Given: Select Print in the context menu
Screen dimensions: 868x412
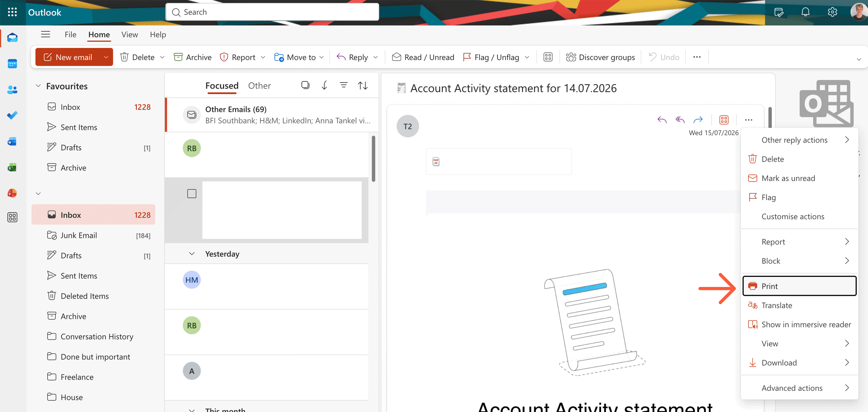Looking at the screenshot, I should pyautogui.click(x=799, y=286).
